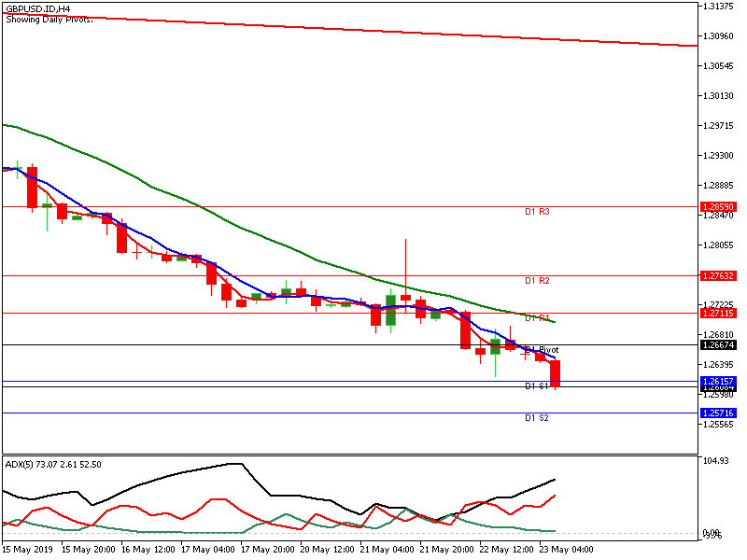Image resolution: width=747 pixels, height=560 pixels.
Task: Click the 104.93 value on the ADX scale
Action: [x=715, y=461]
